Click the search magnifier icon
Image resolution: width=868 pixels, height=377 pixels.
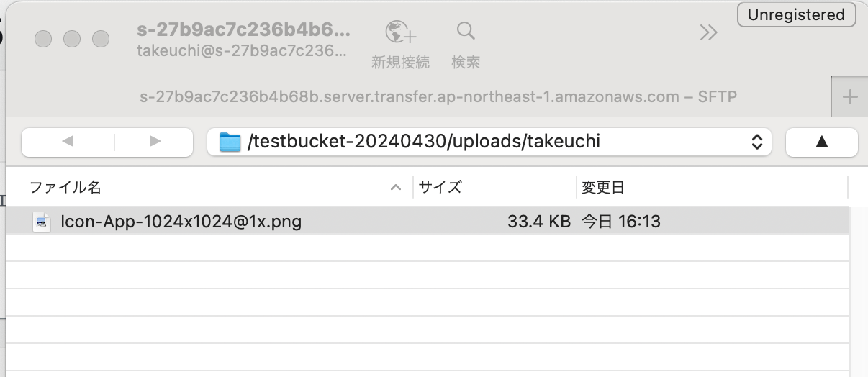[x=466, y=31]
